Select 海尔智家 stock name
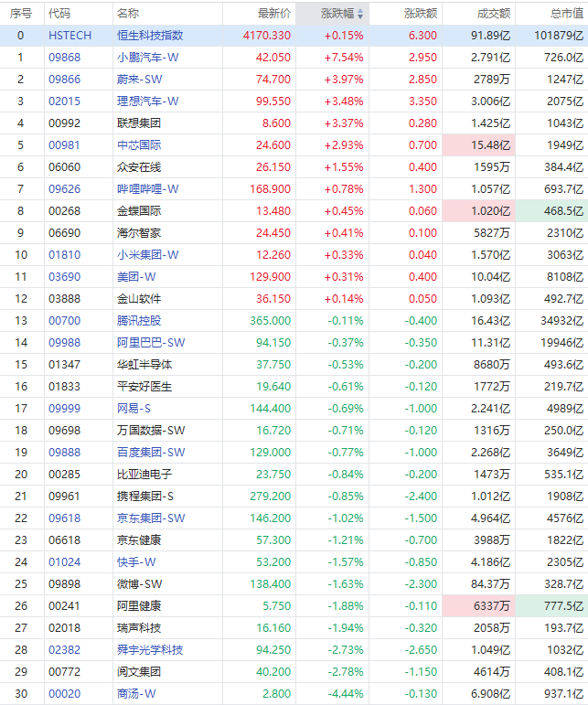Screen dimensions: 588x705 coord(138,233)
